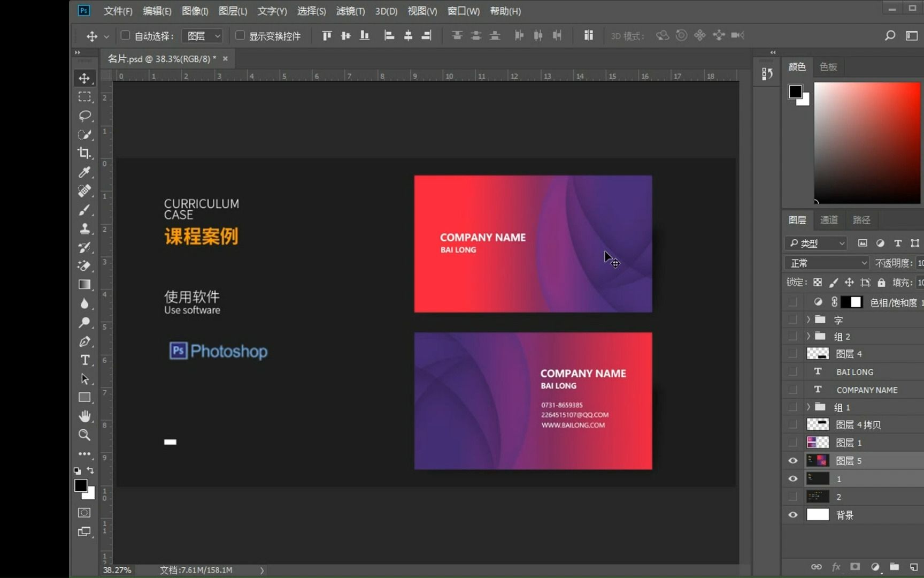924x578 pixels.
Task: Expand the 组 2 layer group
Action: (808, 336)
